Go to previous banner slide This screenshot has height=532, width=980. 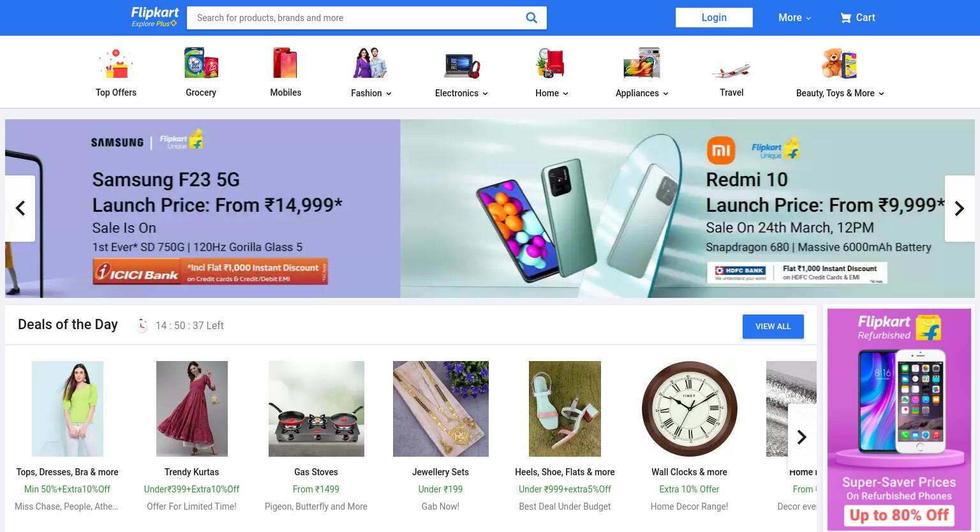point(20,209)
